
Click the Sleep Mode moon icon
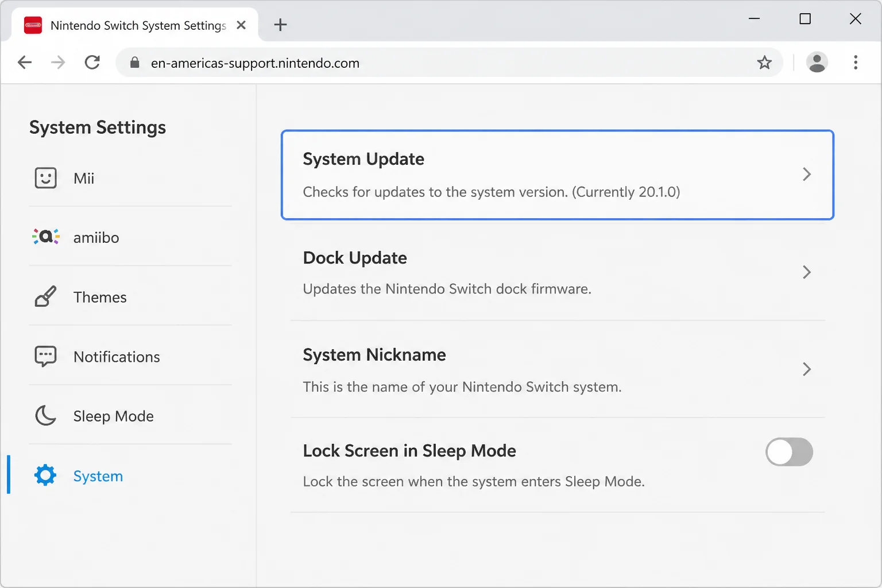tap(45, 415)
